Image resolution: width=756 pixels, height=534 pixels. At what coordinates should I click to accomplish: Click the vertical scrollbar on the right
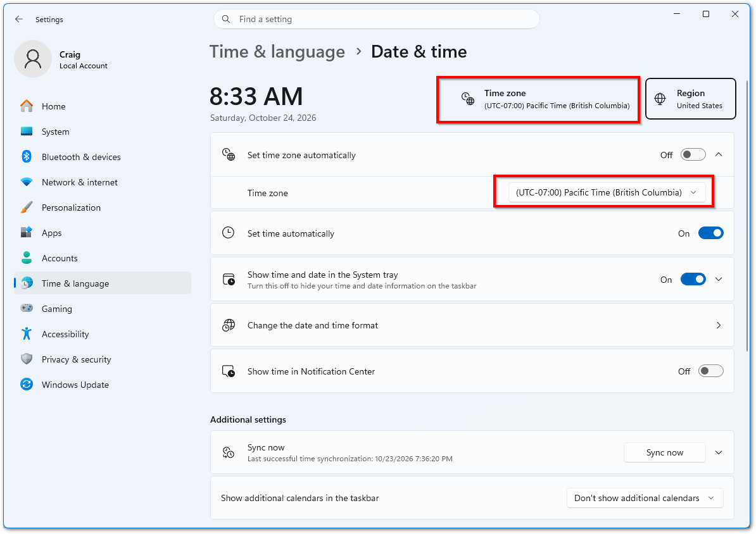point(747,217)
